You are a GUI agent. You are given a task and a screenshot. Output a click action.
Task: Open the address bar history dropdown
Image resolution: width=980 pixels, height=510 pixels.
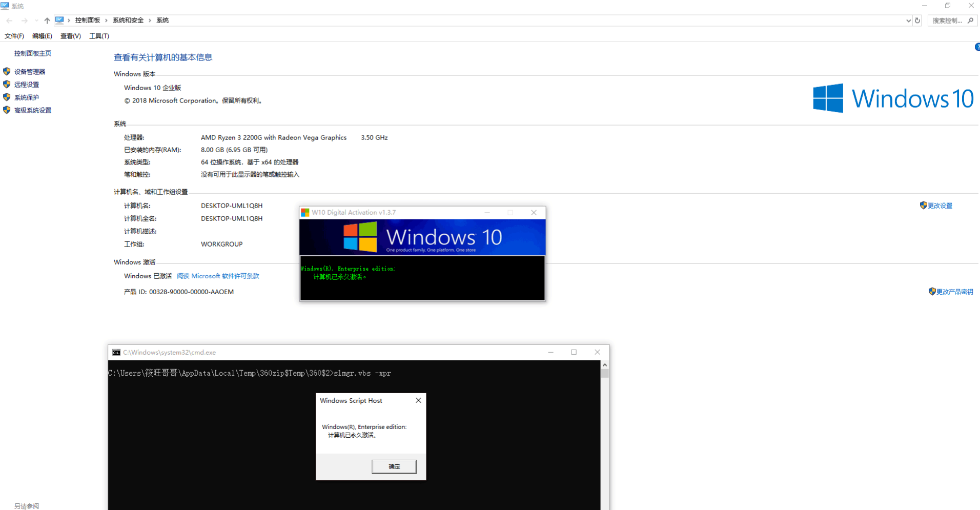(908, 20)
